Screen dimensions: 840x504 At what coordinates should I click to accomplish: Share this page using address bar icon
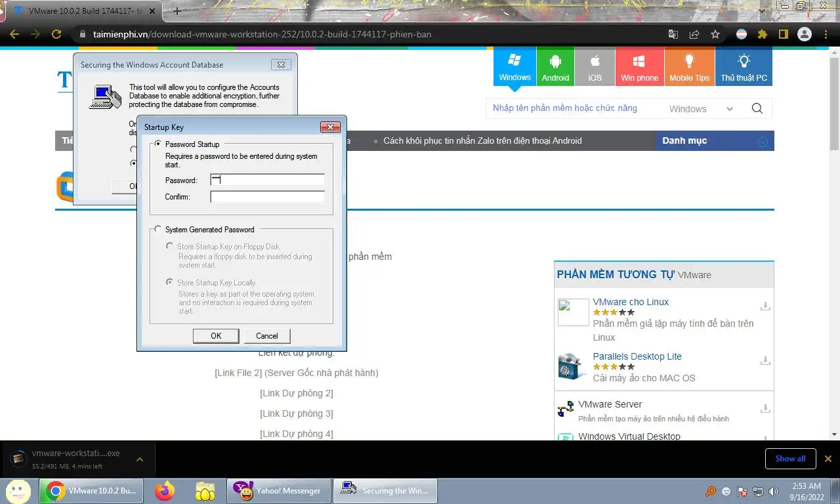(x=694, y=34)
